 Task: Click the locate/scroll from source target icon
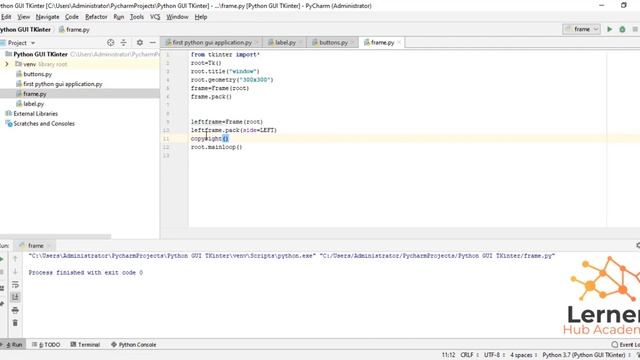[x=110, y=42]
